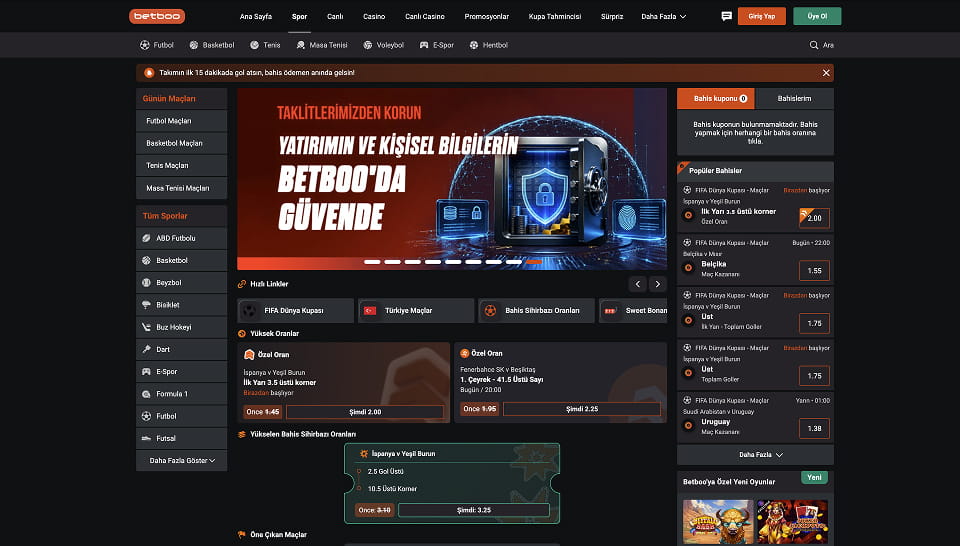Open FIFA Dünya Kupası quick link
Screen dimensions: 960x546
295,310
